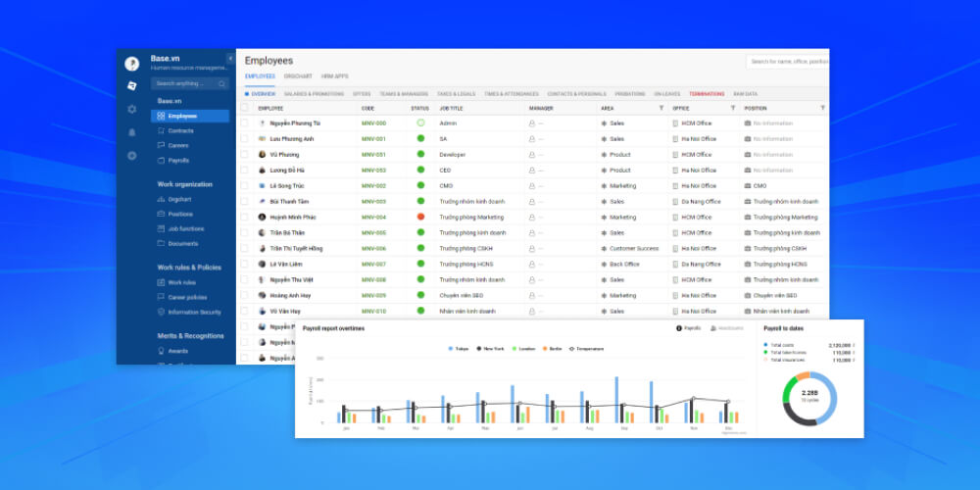
Task: Open Contracts from the sidebar
Action: point(180,130)
